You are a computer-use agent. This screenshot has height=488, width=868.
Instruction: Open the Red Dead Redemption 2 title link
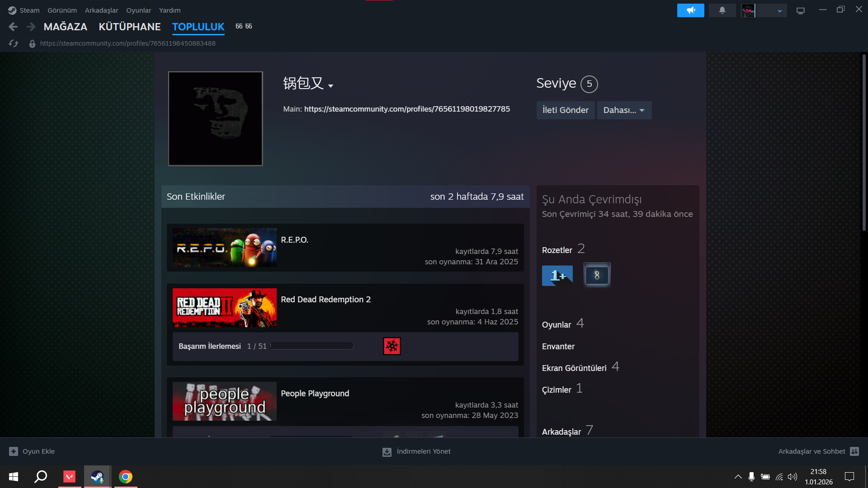[325, 300]
